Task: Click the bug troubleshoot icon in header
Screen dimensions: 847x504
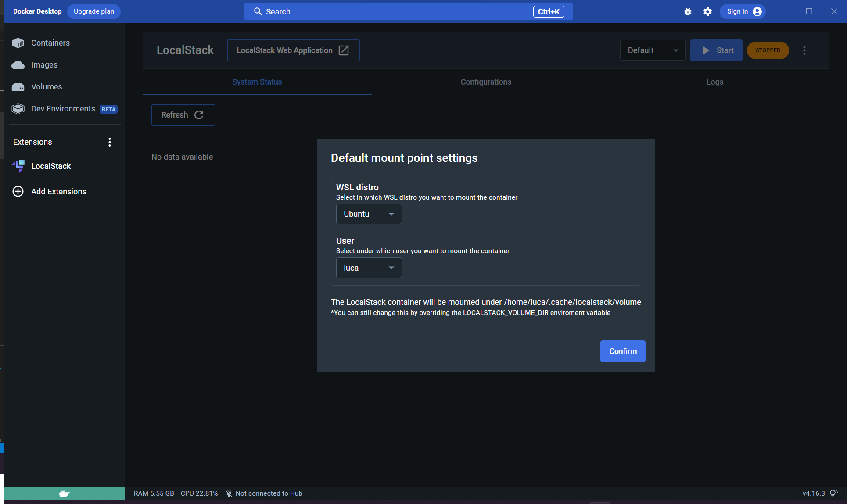Action: [688, 12]
